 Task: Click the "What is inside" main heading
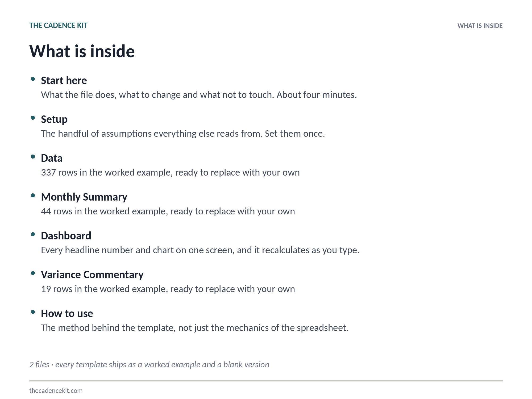(x=82, y=51)
